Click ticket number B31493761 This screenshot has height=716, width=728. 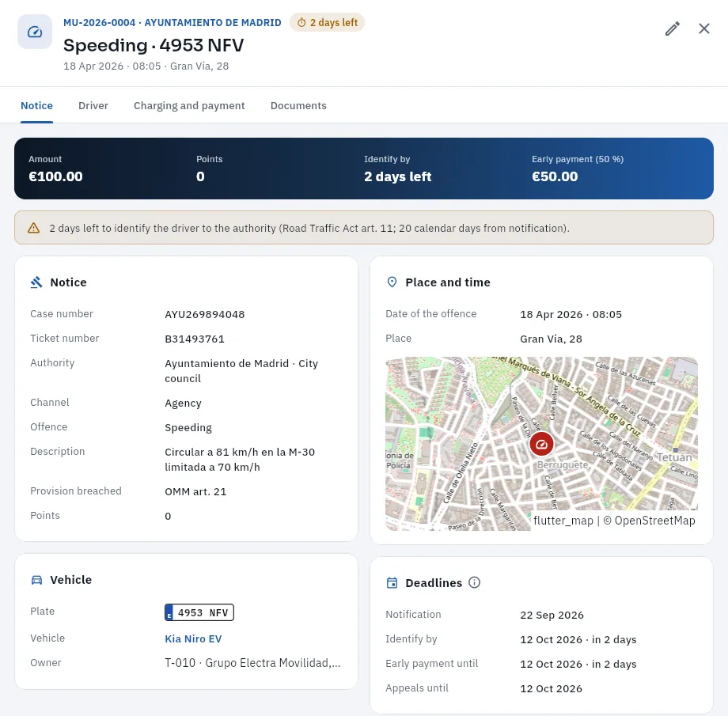click(195, 339)
